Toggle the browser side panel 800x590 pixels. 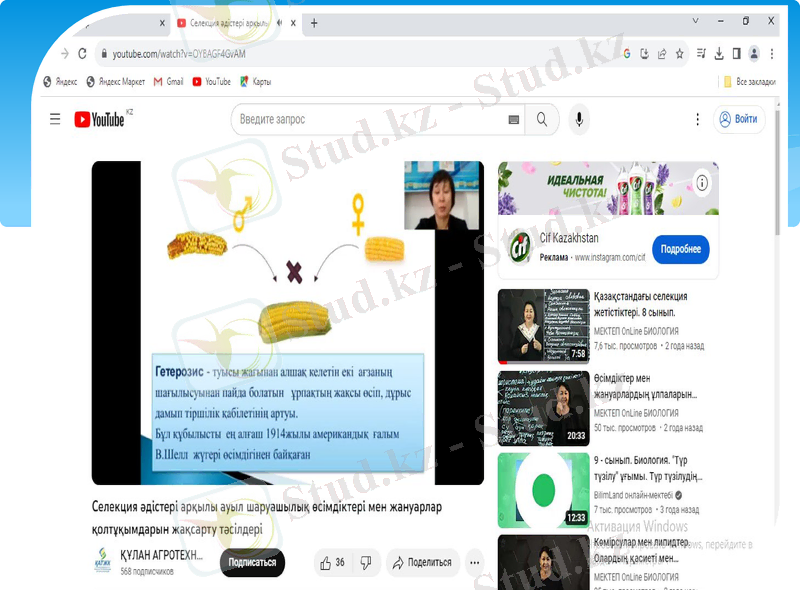coord(736,54)
